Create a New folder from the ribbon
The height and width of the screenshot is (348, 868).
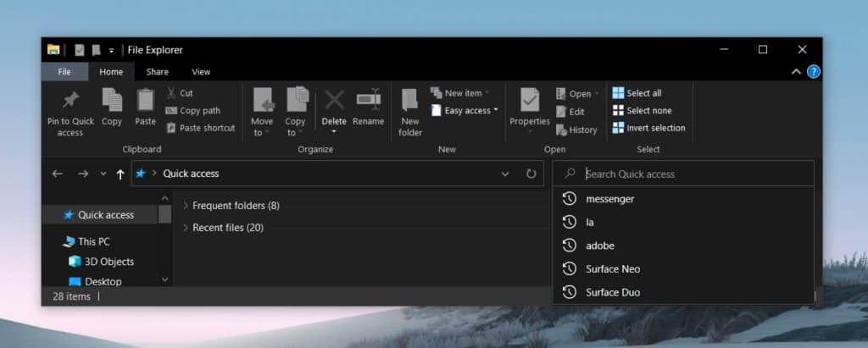410,101
